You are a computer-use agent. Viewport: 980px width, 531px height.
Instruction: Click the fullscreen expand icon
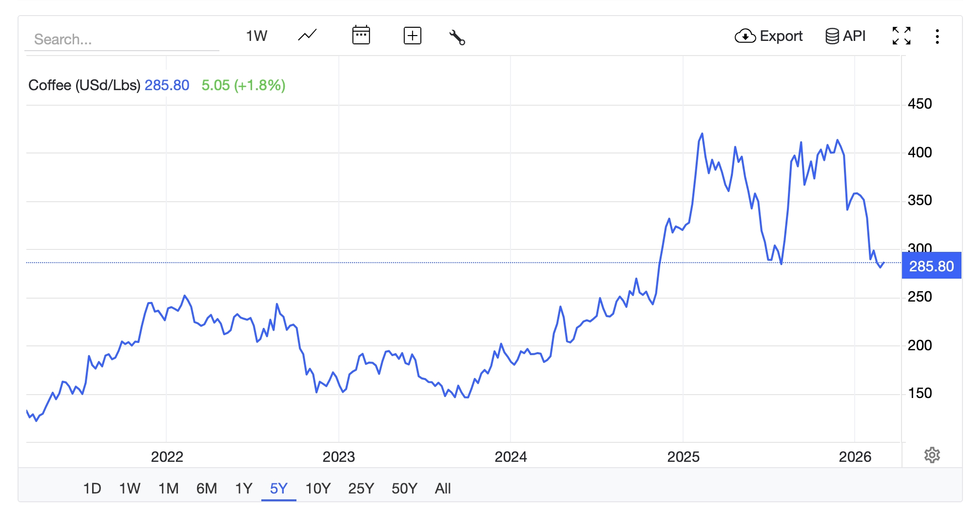(901, 36)
